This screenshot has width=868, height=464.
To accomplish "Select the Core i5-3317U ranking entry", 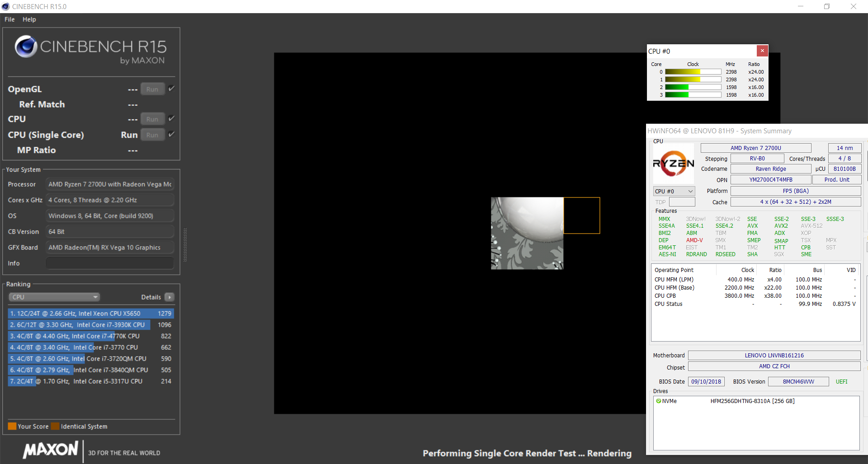I will (91, 381).
